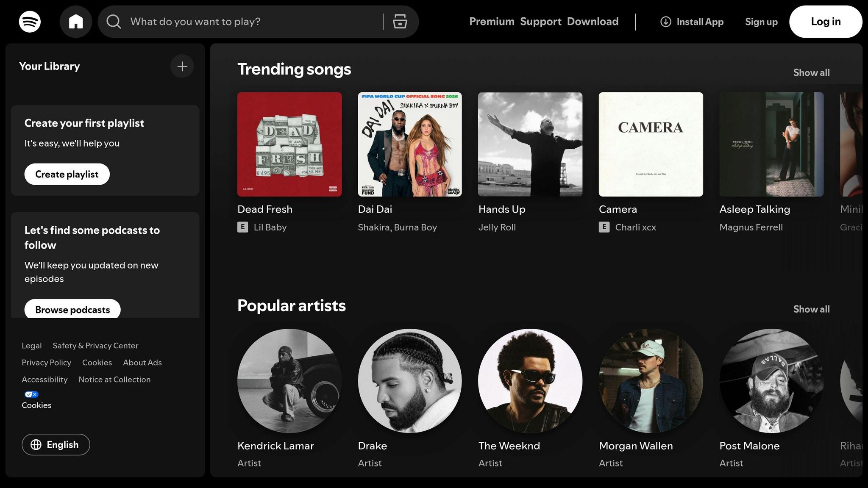
Task: Click 'Jelly Roll' artist name
Action: coord(497,227)
